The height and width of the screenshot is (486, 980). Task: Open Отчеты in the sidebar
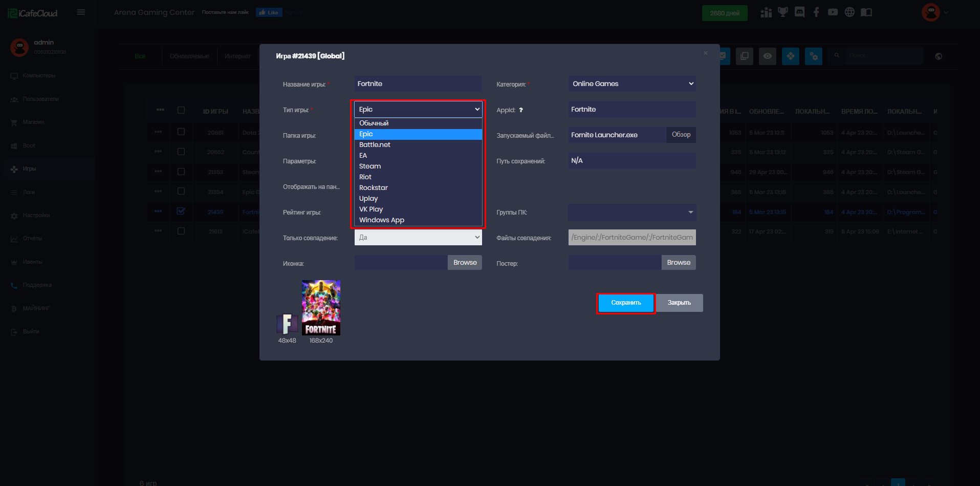pos(32,239)
